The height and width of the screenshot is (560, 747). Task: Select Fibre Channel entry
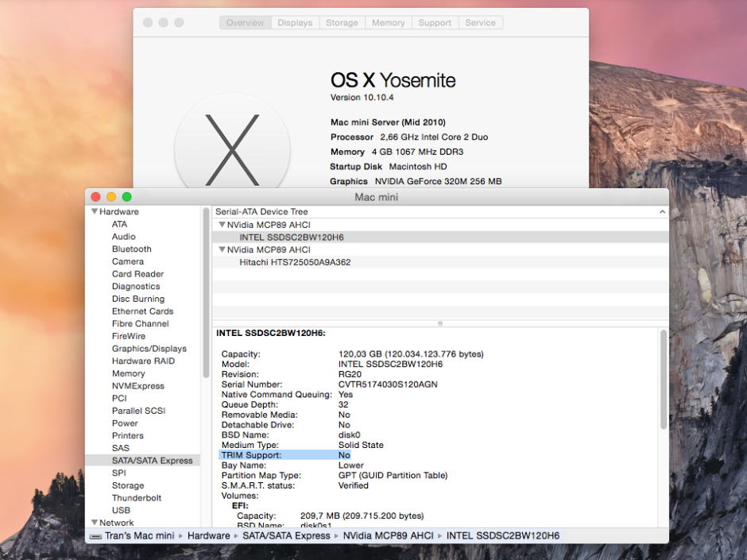click(140, 323)
